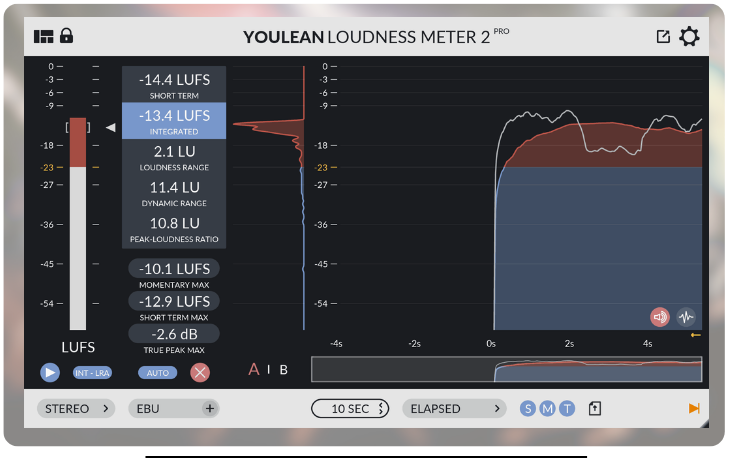Click the white triangle target marker by meter
Screen dimensions: 729x460
[111, 127]
